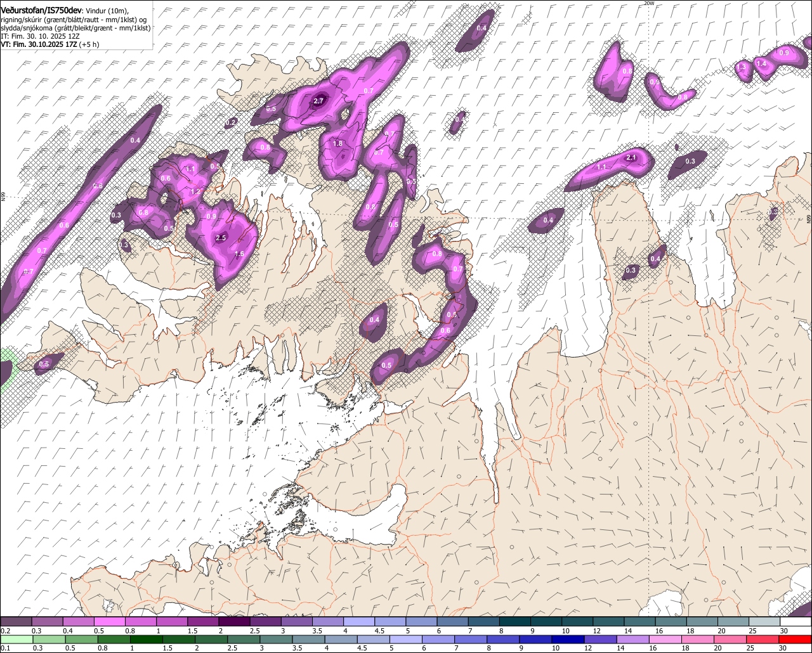
Task: Select the 4–4.5 light lavender swatch, upper legend row
Action: pyautogui.click(x=359, y=621)
